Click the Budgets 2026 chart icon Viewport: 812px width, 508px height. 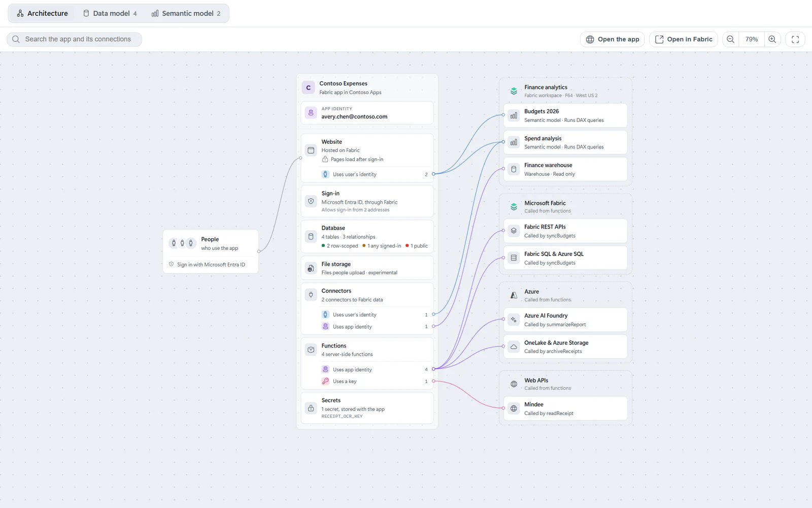pos(514,115)
